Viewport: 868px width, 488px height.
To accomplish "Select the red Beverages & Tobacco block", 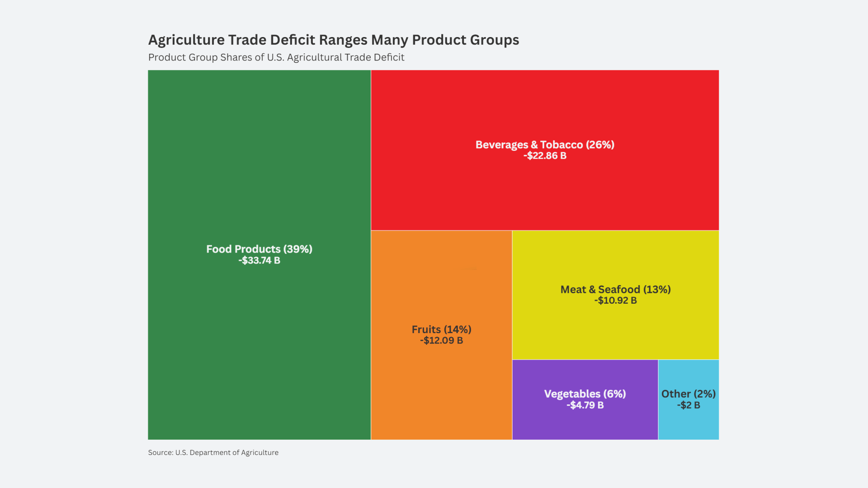I will pyautogui.click(x=545, y=150).
